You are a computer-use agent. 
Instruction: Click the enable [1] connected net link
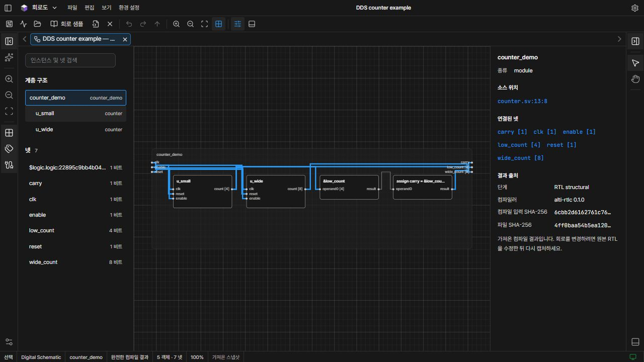(x=579, y=132)
